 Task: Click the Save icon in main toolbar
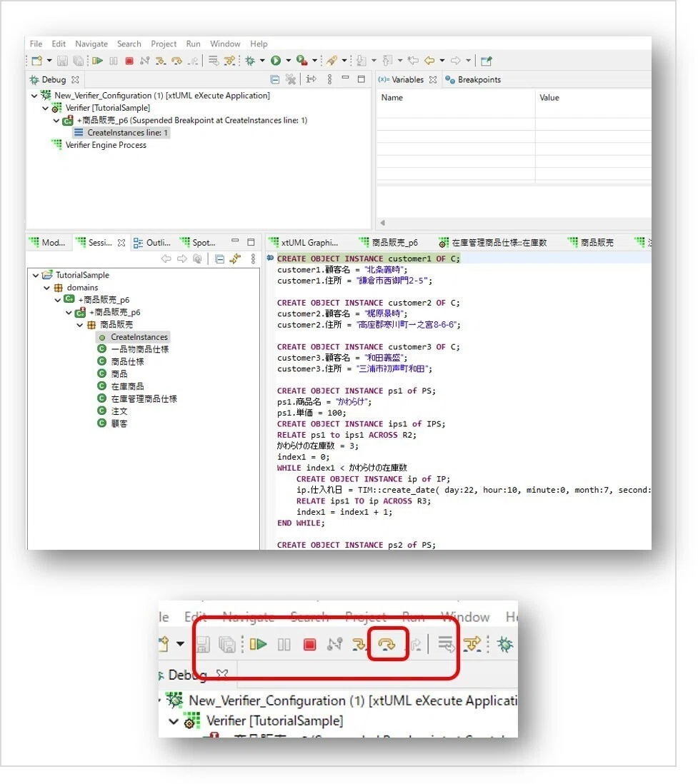coord(62,61)
